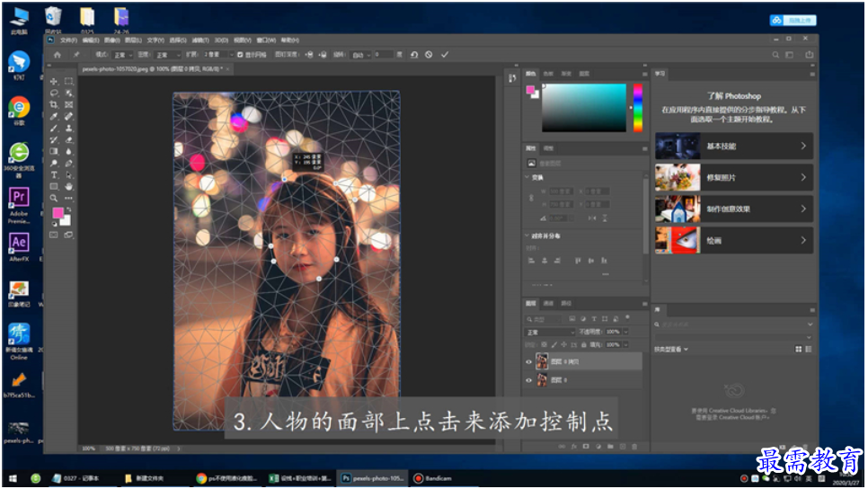Open the Edit menu
This screenshot has height=489, width=868.
pos(90,40)
